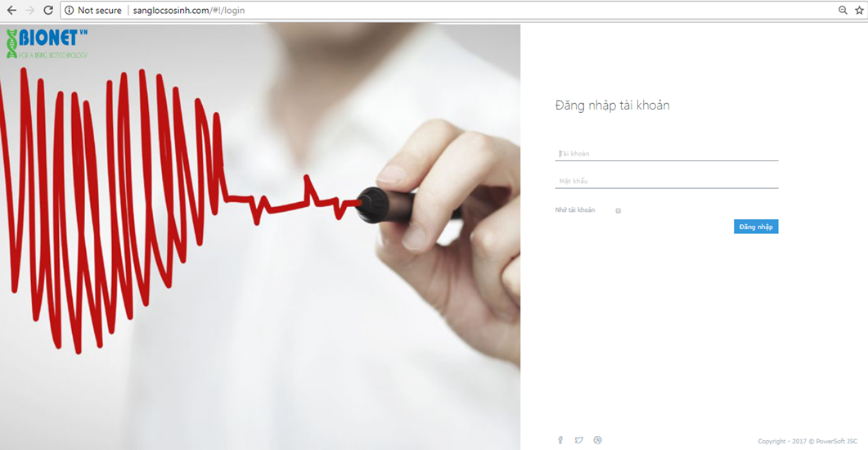The width and height of the screenshot is (868, 450).
Task: Click the PowerSoft JSC copyright text
Action: point(807,441)
